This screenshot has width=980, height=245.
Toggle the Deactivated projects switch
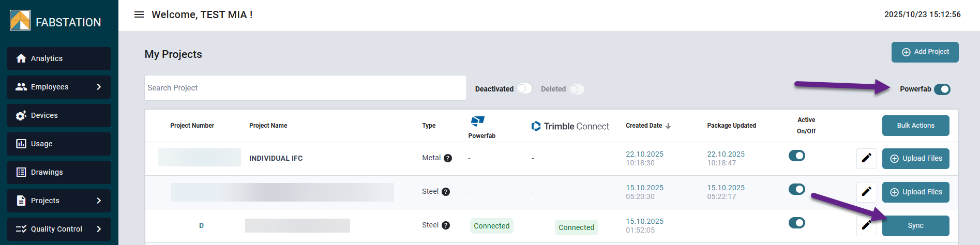524,89
